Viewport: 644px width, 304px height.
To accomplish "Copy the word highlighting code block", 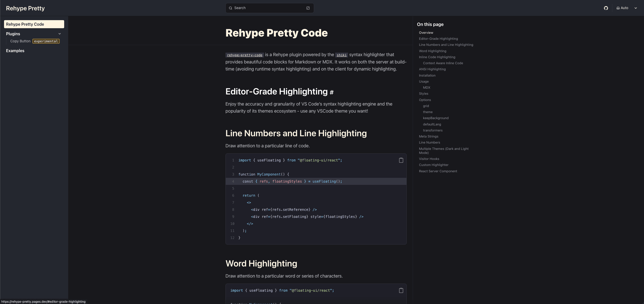I will (401, 290).
